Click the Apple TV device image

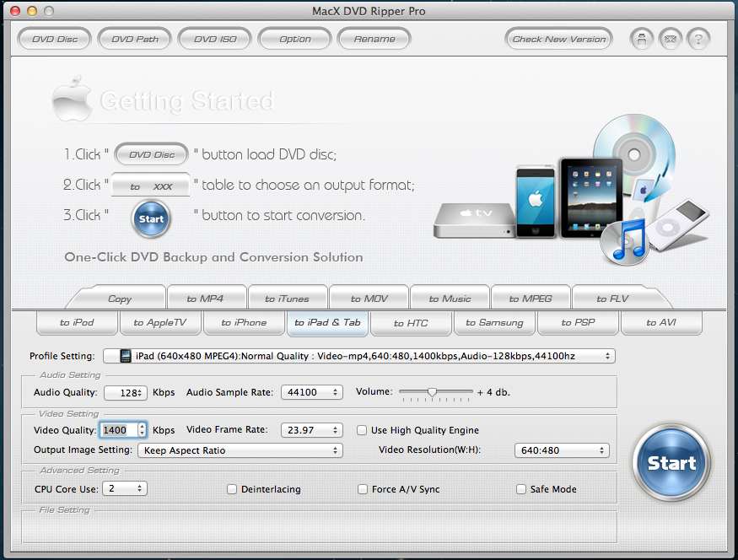(x=474, y=220)
